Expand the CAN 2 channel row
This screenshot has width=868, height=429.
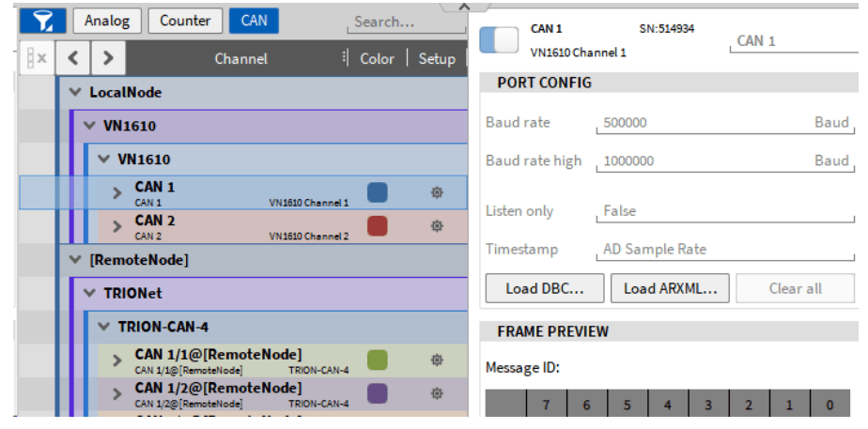click(x=117, y=226)
